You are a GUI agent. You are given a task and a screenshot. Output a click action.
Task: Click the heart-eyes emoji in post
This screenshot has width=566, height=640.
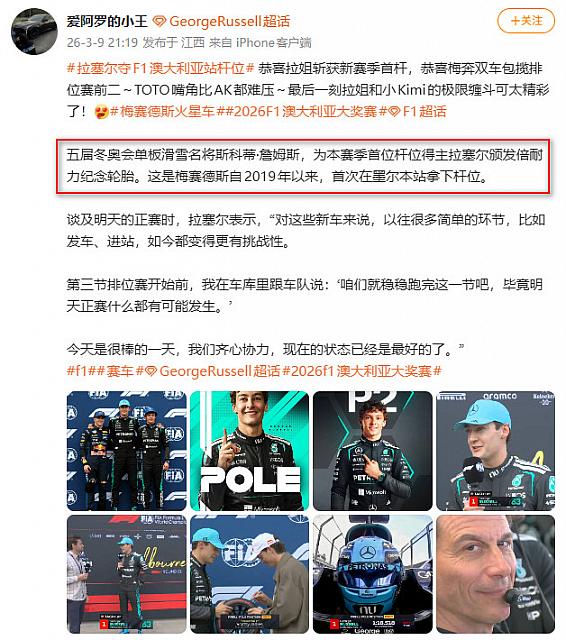(101, 112)
